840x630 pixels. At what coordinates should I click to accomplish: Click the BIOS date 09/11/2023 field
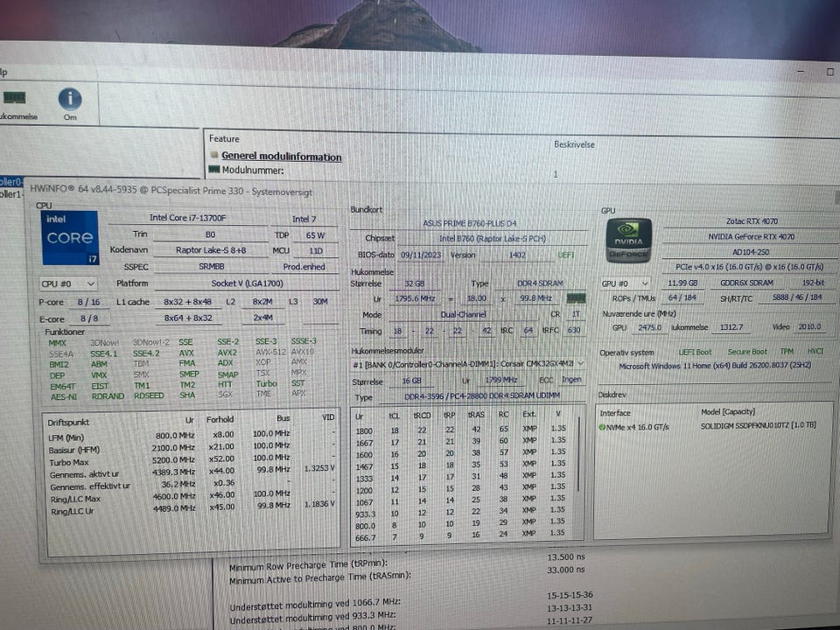(x=421, y=255)
